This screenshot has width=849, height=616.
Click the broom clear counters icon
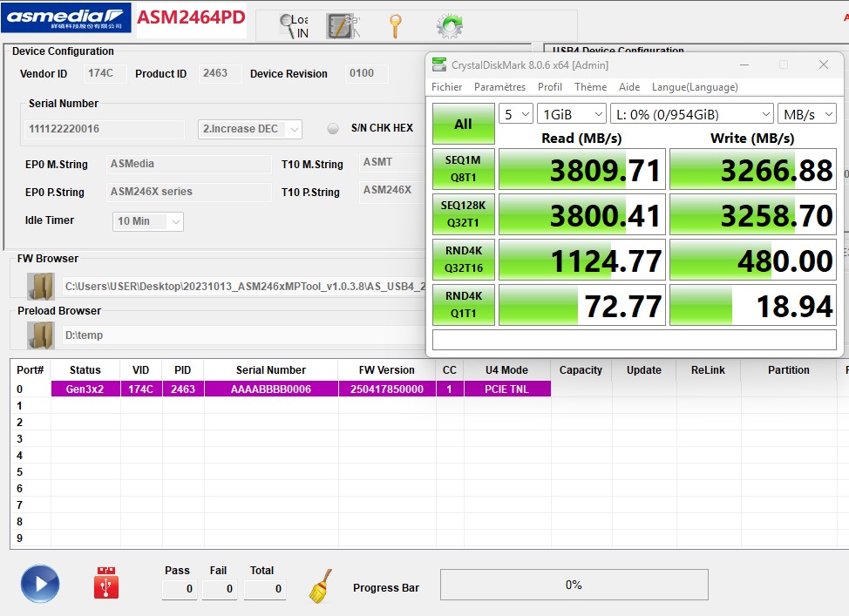pos(321,586)
